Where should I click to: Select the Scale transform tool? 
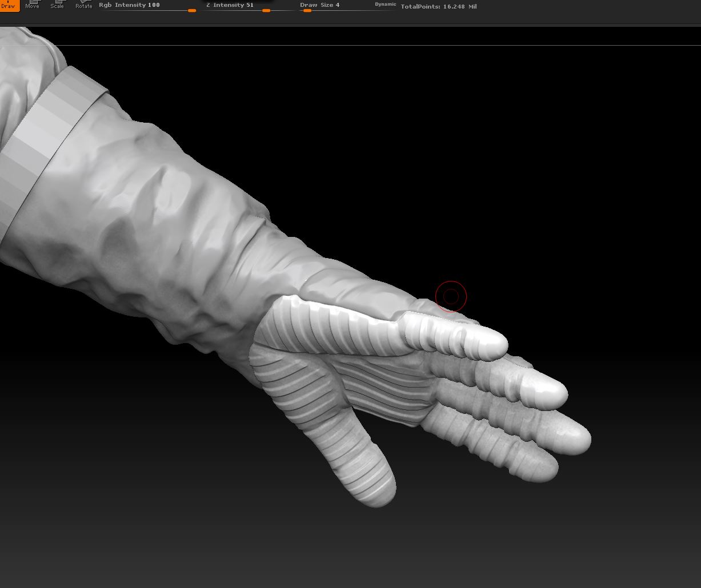point(57,6)
